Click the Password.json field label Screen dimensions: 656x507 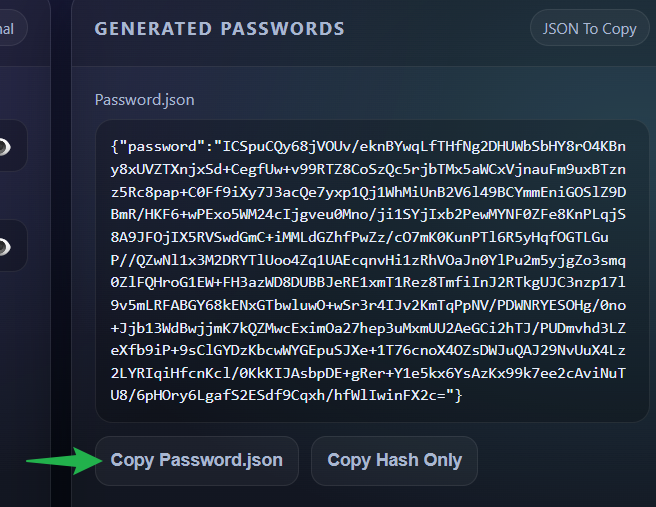point(144,100)
